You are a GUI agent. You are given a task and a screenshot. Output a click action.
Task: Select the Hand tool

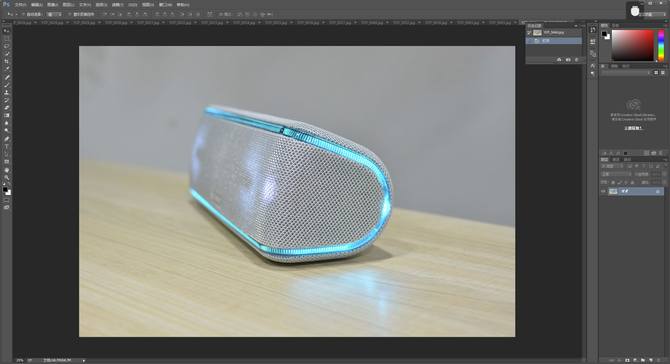tap(6, 170)
